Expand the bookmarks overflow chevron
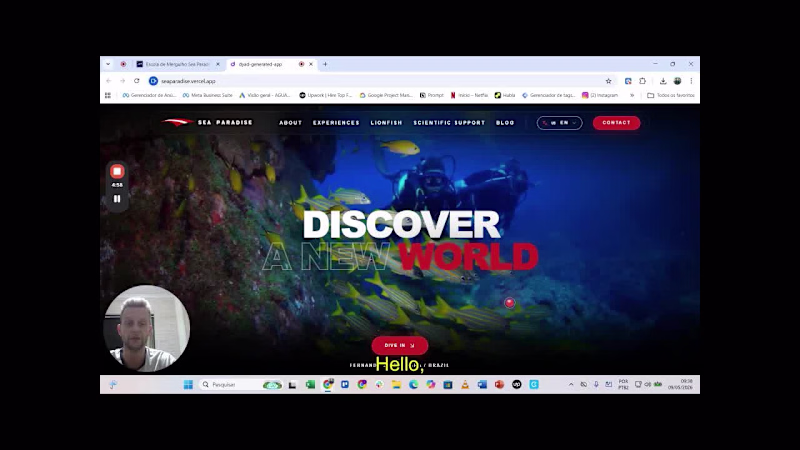Viewport: 800px width, 450px height. (632, 95)
